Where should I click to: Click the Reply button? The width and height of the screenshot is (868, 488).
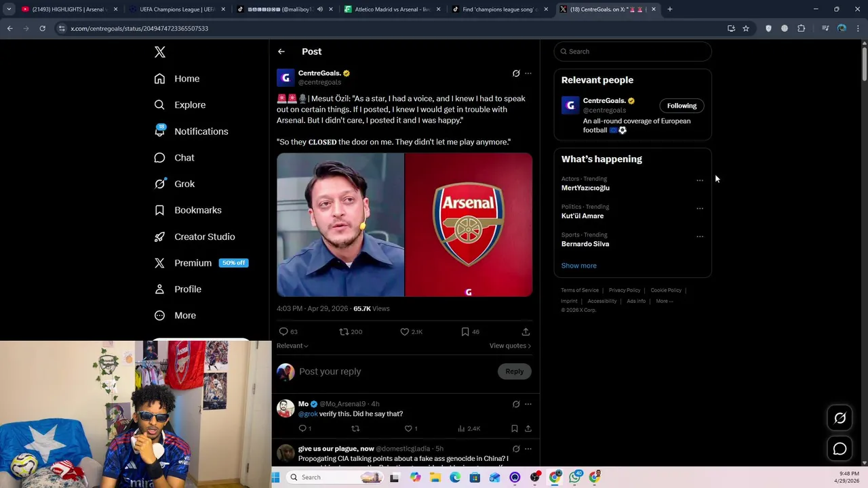pos(515,371)
